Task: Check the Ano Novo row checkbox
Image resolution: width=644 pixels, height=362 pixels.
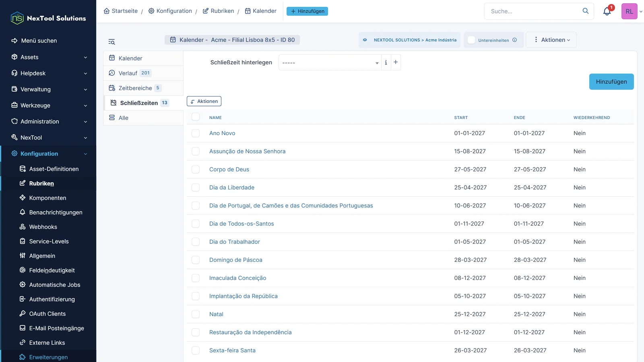Action: (x=196, y=133)
